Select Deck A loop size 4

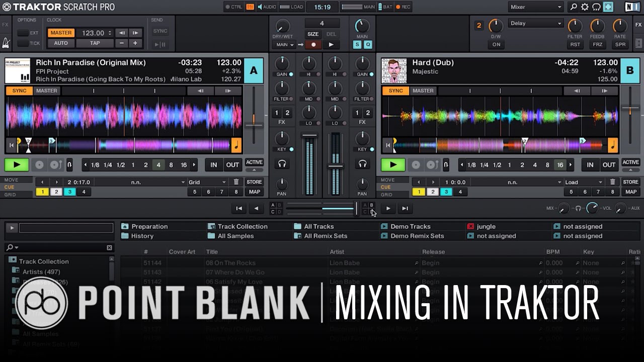click(x=158, y=165)
